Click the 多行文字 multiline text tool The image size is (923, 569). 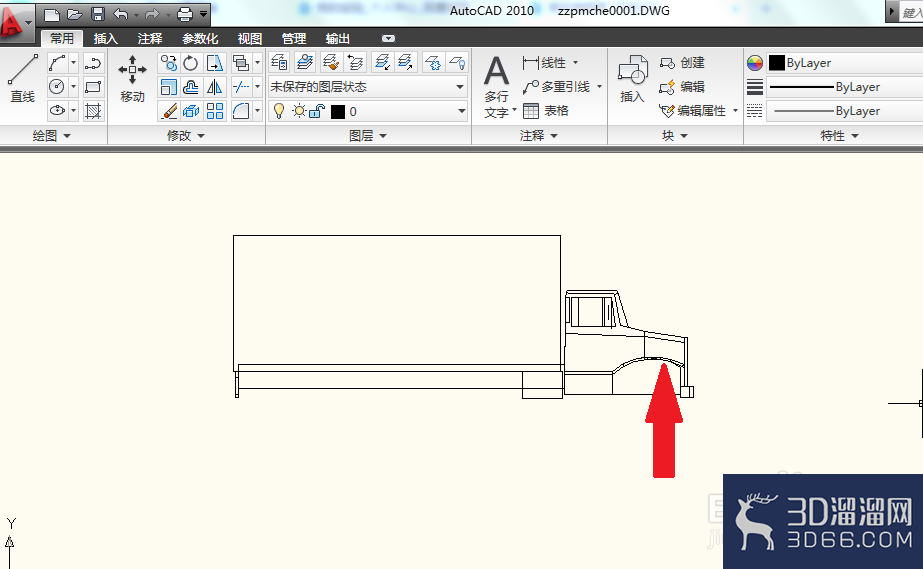coord(497,86)
